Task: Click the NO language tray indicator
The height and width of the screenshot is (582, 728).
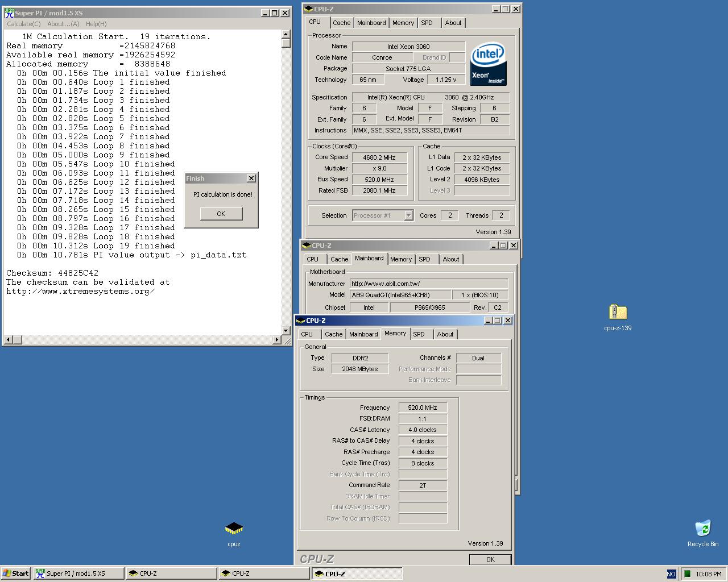Action: pos(671,573)
